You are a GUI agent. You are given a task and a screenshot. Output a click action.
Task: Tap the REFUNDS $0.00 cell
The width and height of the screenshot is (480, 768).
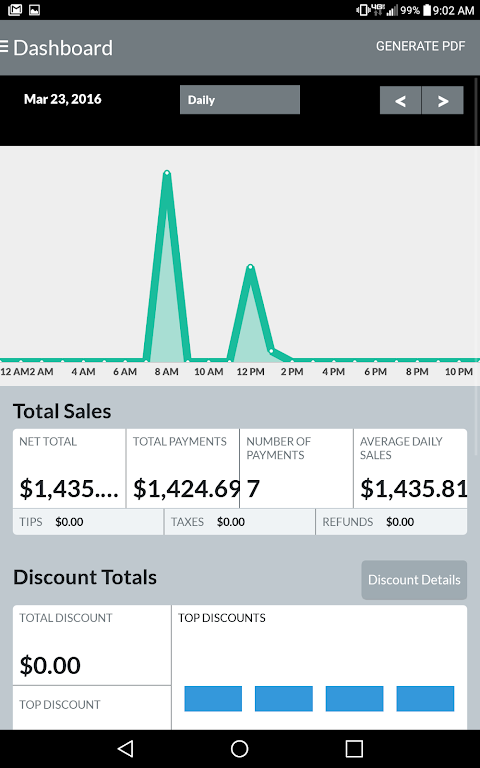pos(391,522)
